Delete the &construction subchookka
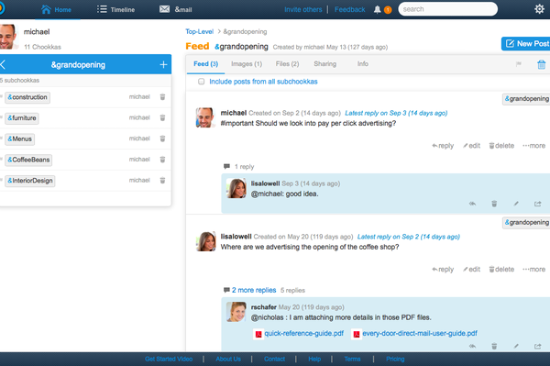 tap(162, 97)
